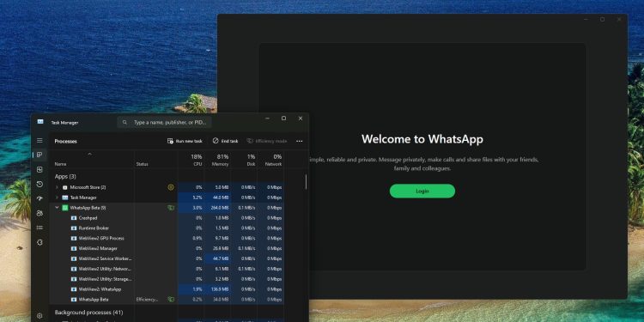Select the WebView2 Service Worker process row
The height and width of the screenshot is (322, 644).
[167, 258]
